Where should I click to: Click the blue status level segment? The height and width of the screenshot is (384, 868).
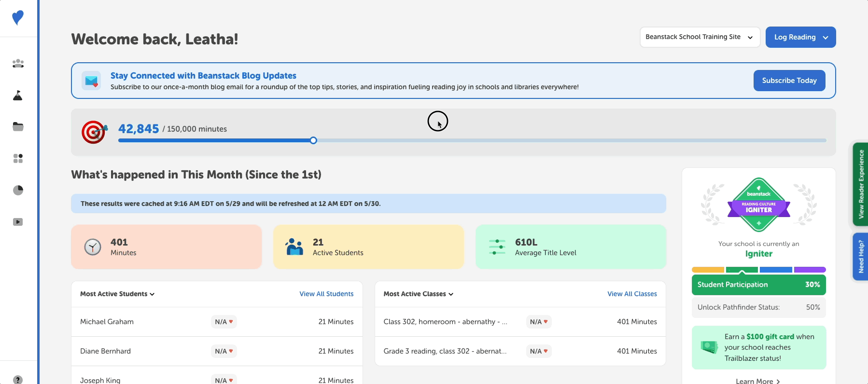pos(776,270)
